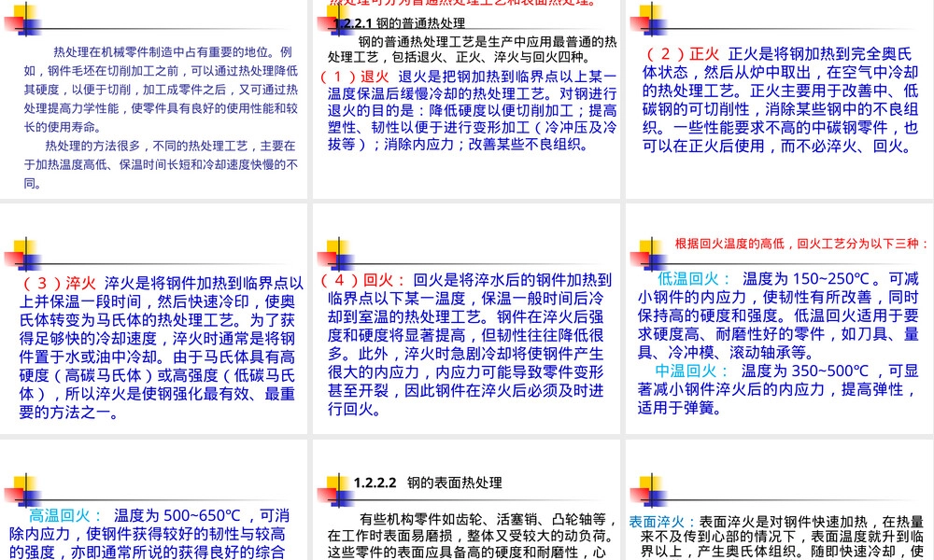Click the label 高温回火：
The image size is (934, 560).
tap(65, 515)
